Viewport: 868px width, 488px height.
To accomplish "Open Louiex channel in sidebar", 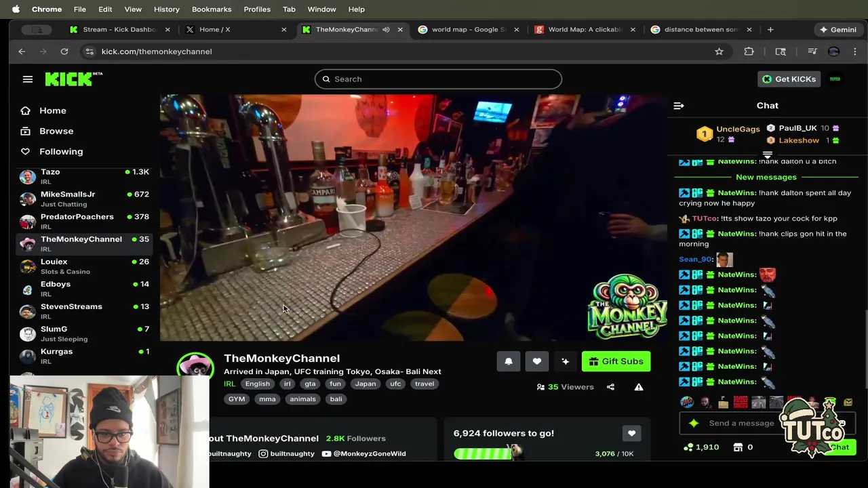I will 84,266.
